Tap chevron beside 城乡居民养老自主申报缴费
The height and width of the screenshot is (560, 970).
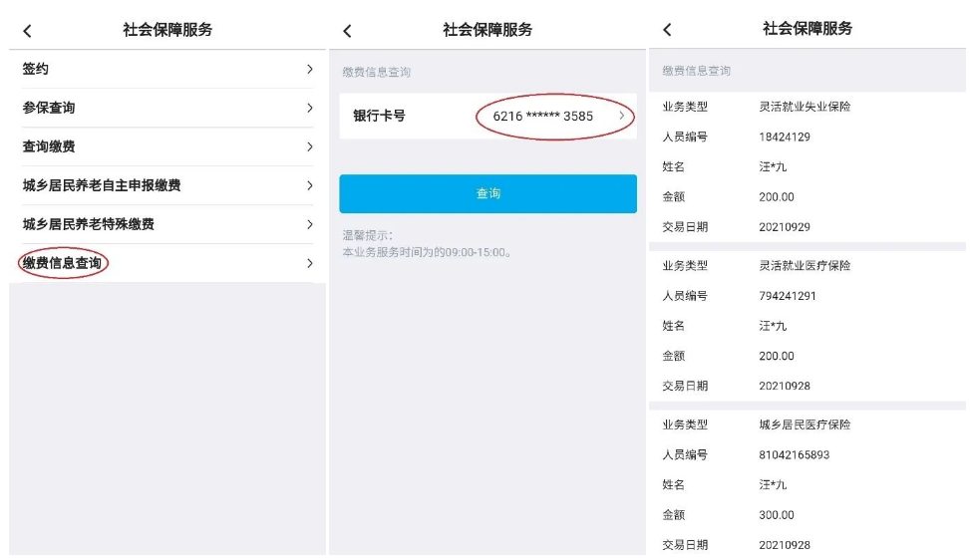(310, 185)
